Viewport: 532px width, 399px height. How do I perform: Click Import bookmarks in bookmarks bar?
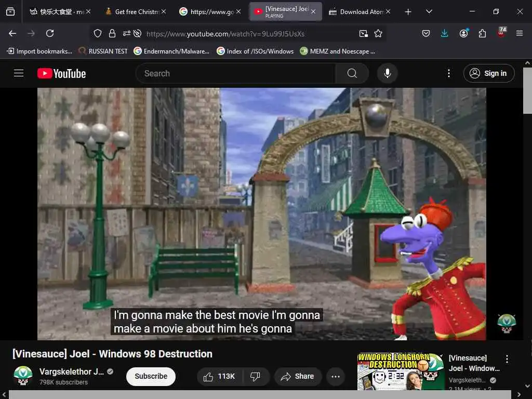39,51
